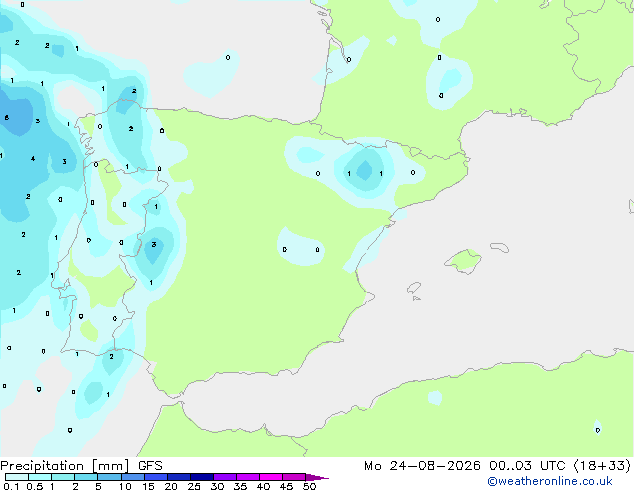
Task: Click the 0.5–1 mm legend color swatch
Action: (x=40, y=477)
